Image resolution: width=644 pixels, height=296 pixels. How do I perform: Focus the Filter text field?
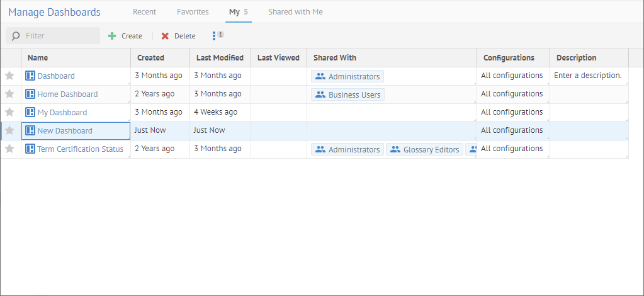[x=60, y=36]
